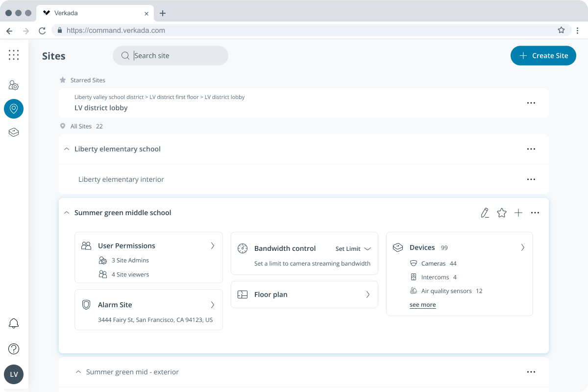Screen dimensions: 588x392
Task: Open the apps grid menu icon
Action: [x=14, y=55]
